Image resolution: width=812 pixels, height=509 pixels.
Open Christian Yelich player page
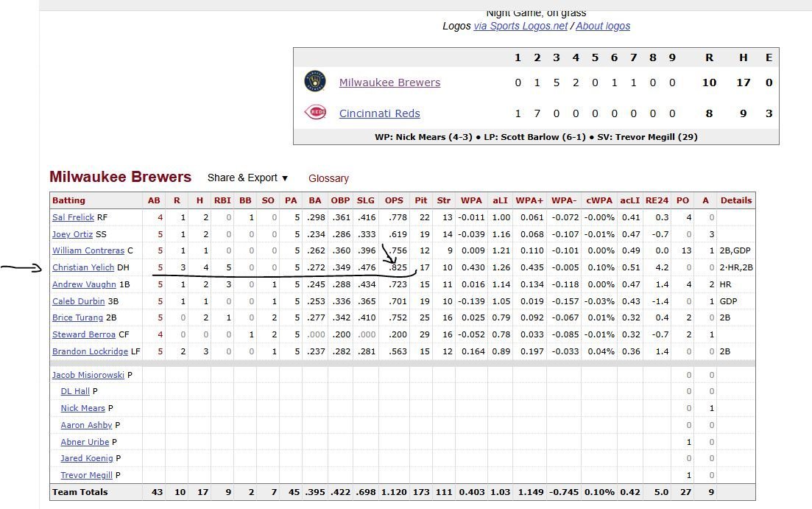(83, 267)
